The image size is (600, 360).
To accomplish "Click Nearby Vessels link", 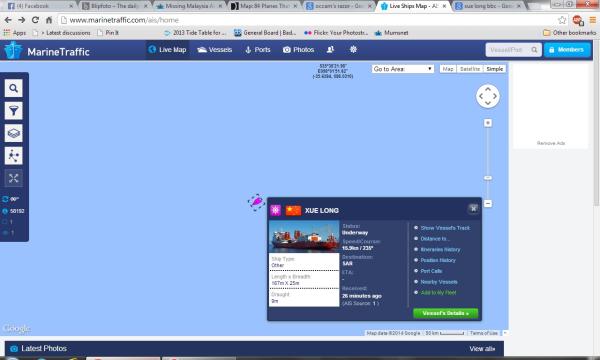I will tap(439, 282).
